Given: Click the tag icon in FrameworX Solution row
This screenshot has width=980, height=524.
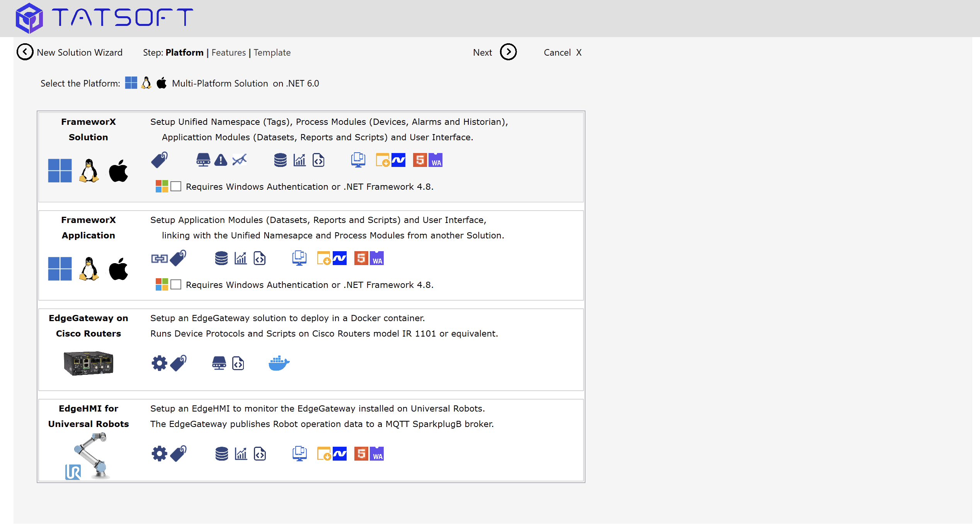Looking at the screenshot, I should tap(159, 160).
